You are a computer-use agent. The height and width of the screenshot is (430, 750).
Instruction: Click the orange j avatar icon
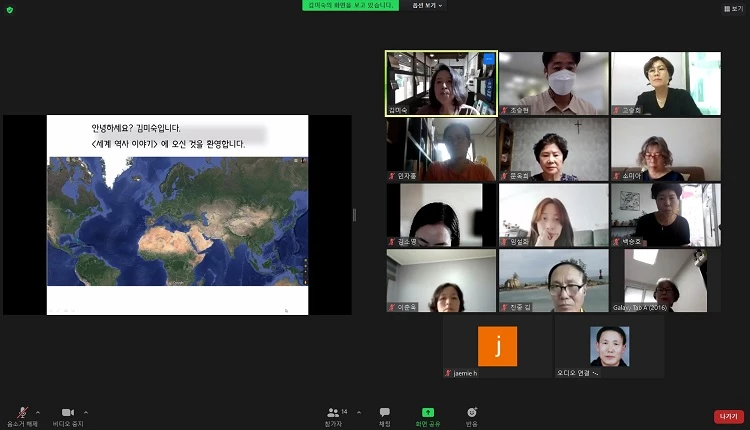(497, 346)
